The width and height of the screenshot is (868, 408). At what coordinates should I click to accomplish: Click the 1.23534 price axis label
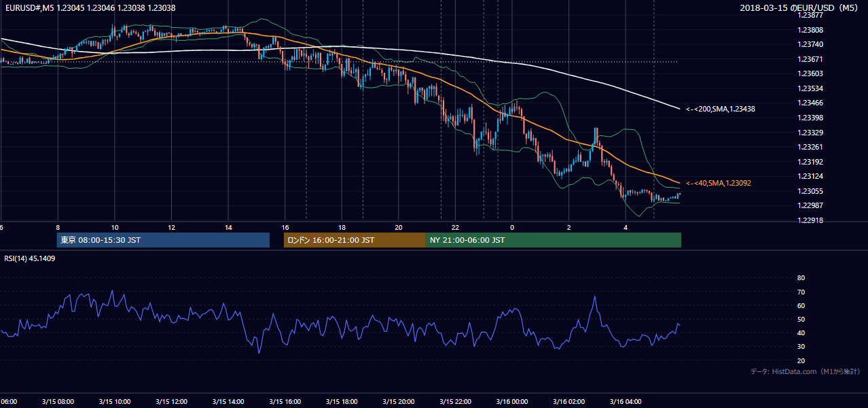810,88
